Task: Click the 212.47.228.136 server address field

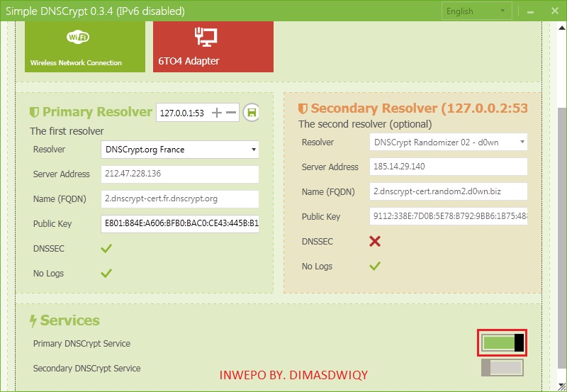Action: tap(180, 174)
